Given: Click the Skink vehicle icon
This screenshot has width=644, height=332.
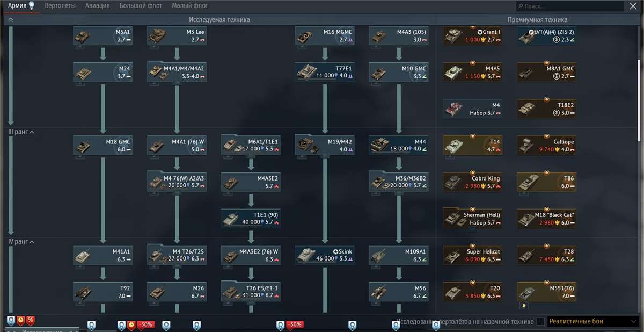Looking at the screenshot, I should tap(325, 255).
